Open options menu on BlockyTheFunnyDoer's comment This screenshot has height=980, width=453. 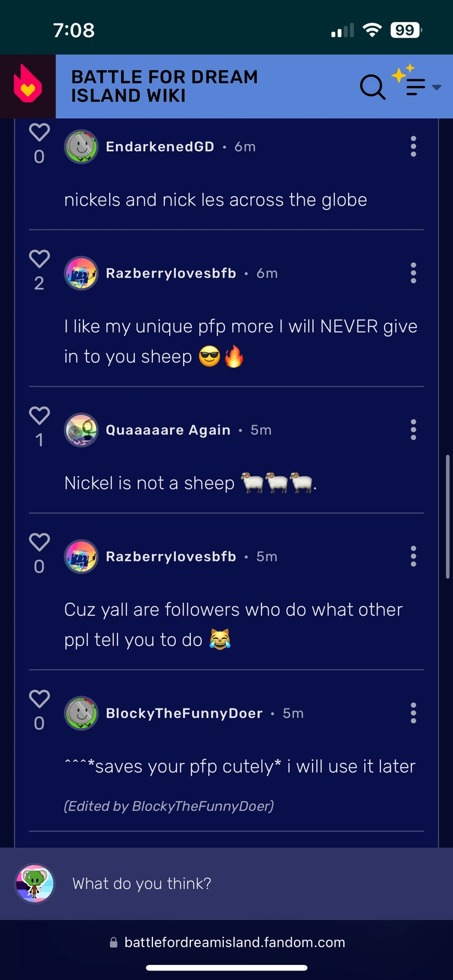413,713
